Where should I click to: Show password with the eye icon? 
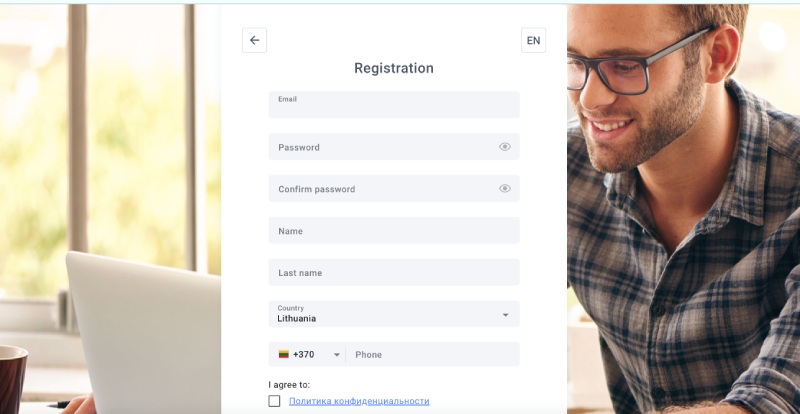pyautogui.click(x=505, y=147)
